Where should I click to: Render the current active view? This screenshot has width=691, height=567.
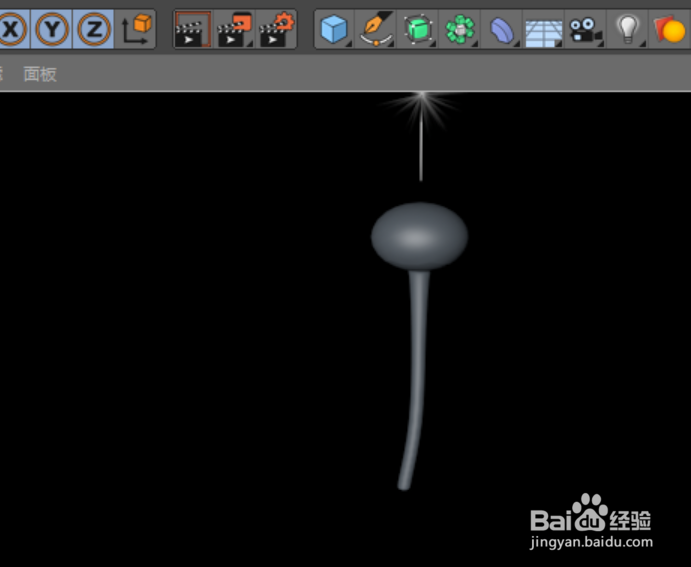(193, 29)
